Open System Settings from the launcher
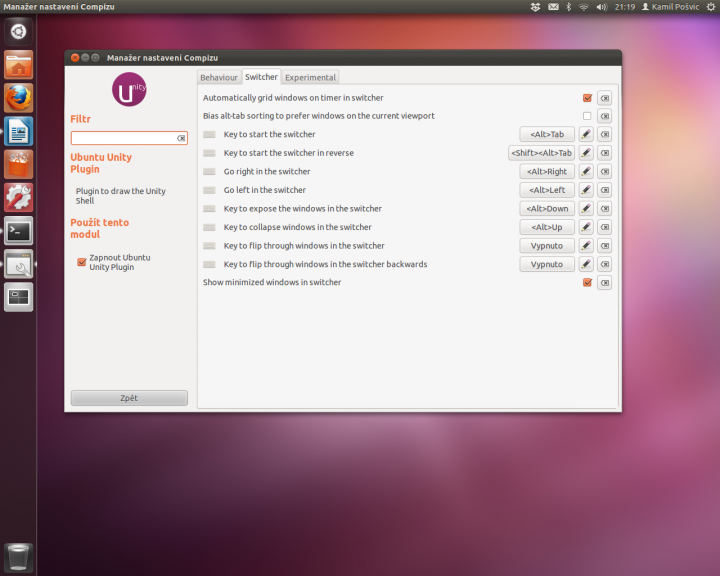 18,198
